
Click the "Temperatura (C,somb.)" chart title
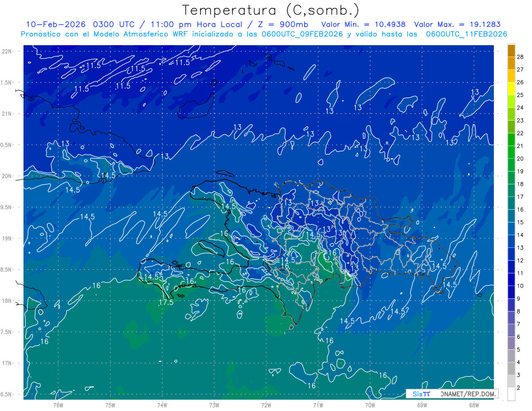[271, 10]
